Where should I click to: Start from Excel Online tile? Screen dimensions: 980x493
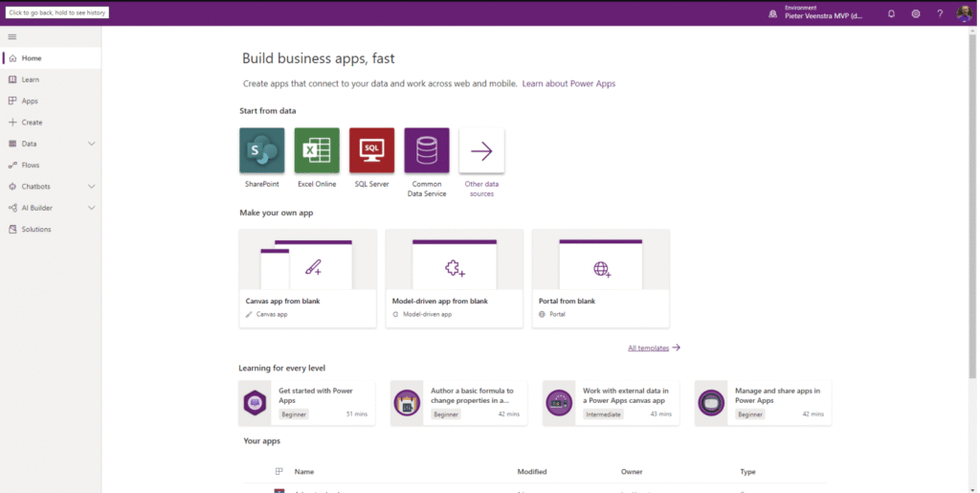tap(317, 150)
